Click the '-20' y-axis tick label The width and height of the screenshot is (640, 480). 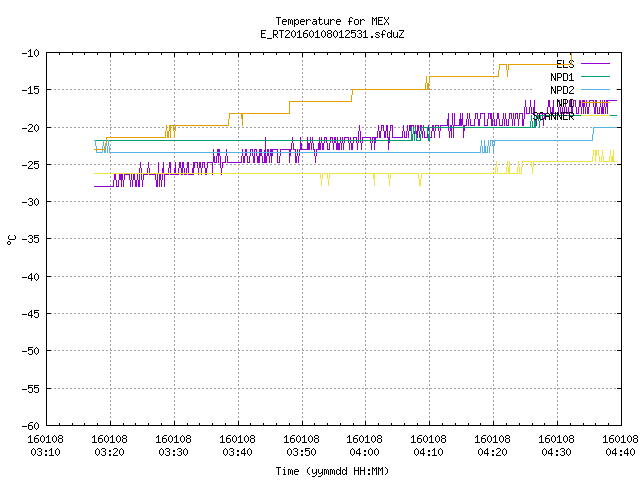[31, 128]
